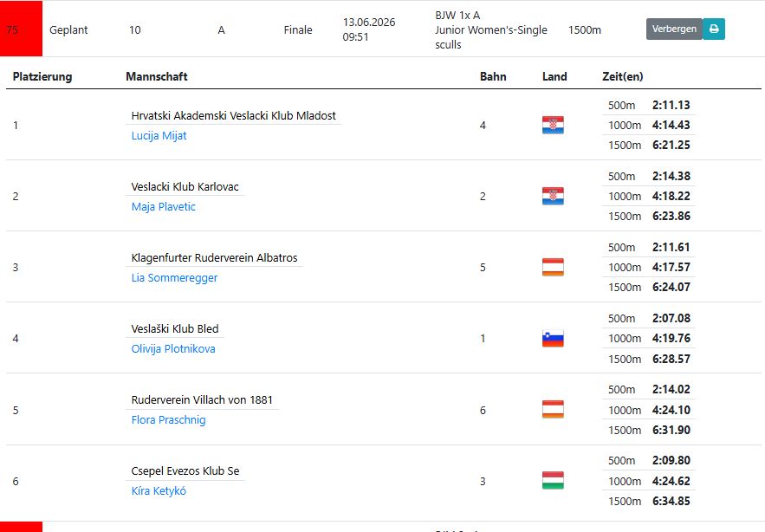
Task: Click the print icon button
Action: tap(714, 29)
